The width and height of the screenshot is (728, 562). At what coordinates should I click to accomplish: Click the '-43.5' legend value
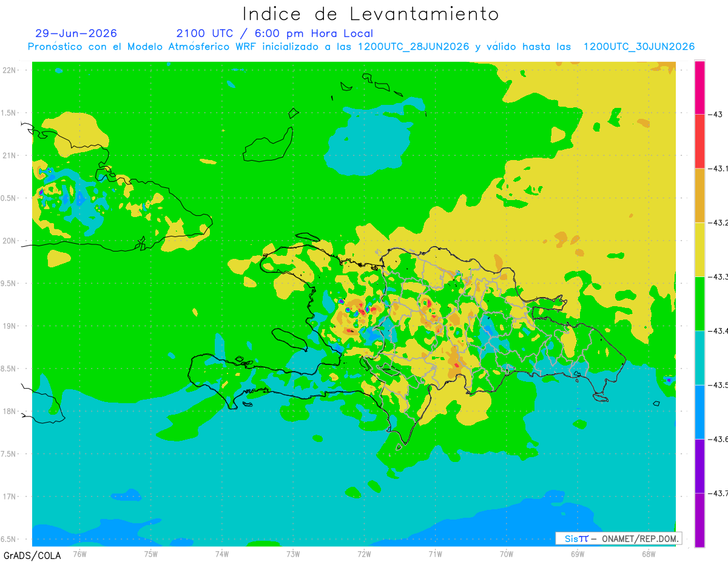click(718, 385)
